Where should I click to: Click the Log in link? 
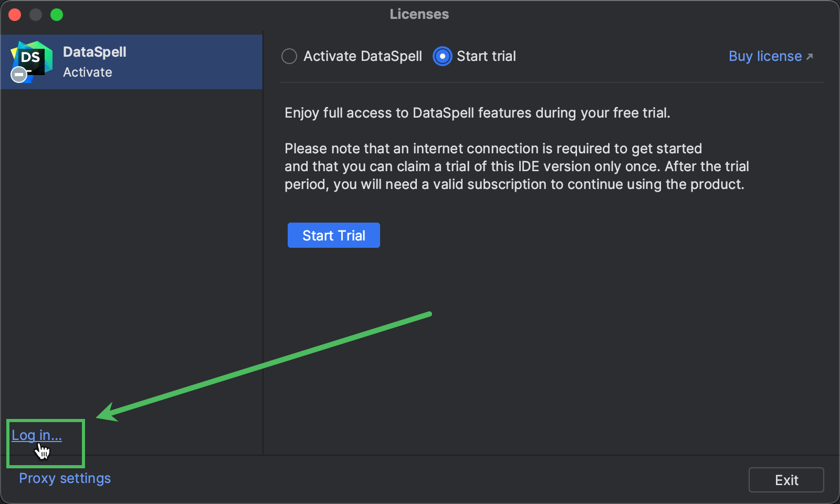tap(37, 435)
